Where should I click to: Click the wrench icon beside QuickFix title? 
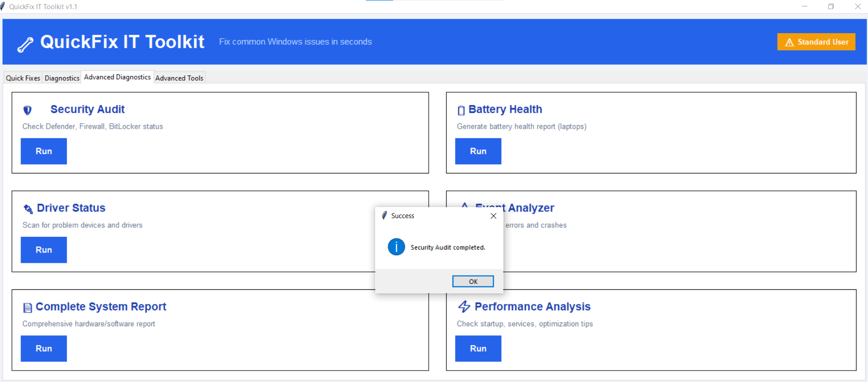point(26,44)
